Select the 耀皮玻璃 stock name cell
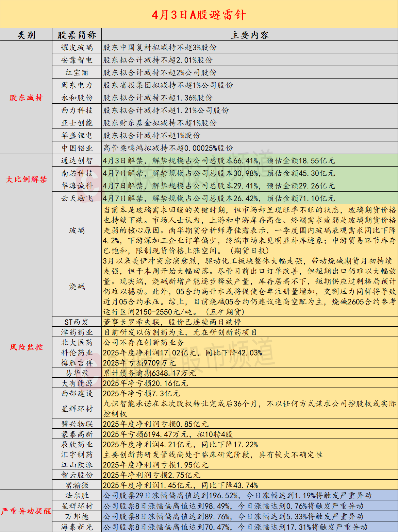The image size is (398, 532). (x=77, y=48)
